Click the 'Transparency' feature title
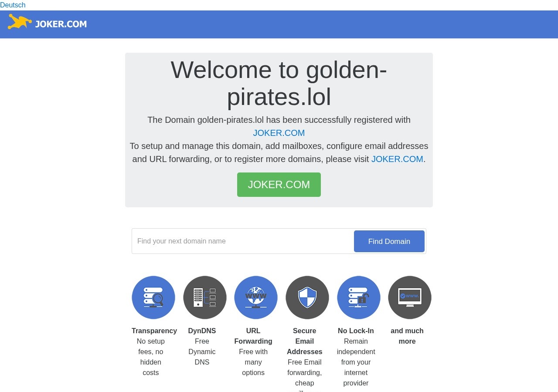 click(154, 331)
